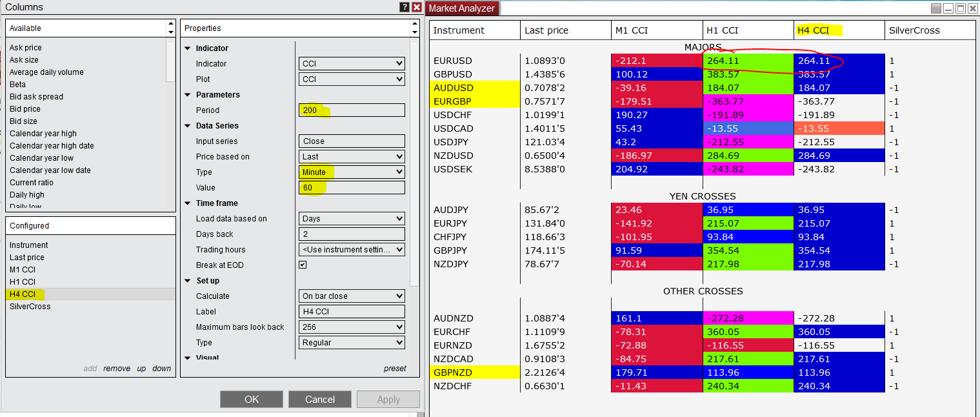Viewport: 980px width, 417px height.
Task: Click the OK button
Action: (252, 399)
